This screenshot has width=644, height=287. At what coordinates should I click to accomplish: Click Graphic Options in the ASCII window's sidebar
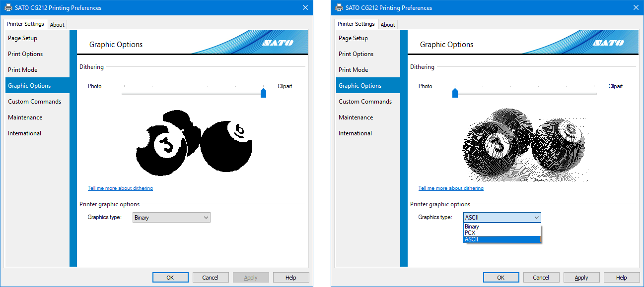point(368,86)
